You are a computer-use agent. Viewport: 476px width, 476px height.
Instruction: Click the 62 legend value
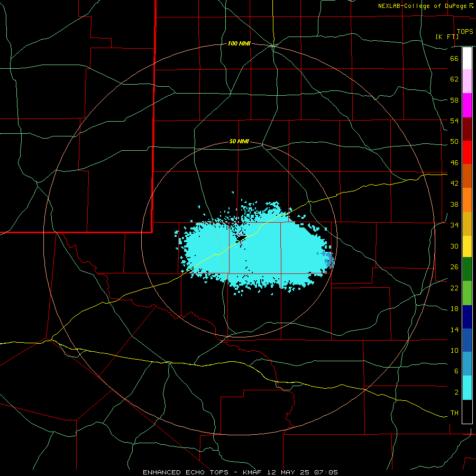coord(454,79)
